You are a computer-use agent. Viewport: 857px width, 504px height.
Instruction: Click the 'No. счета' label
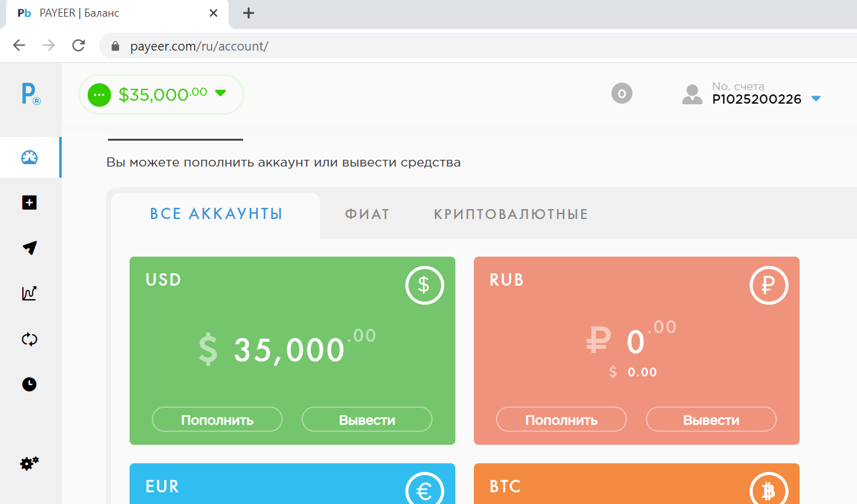point(738,86)
